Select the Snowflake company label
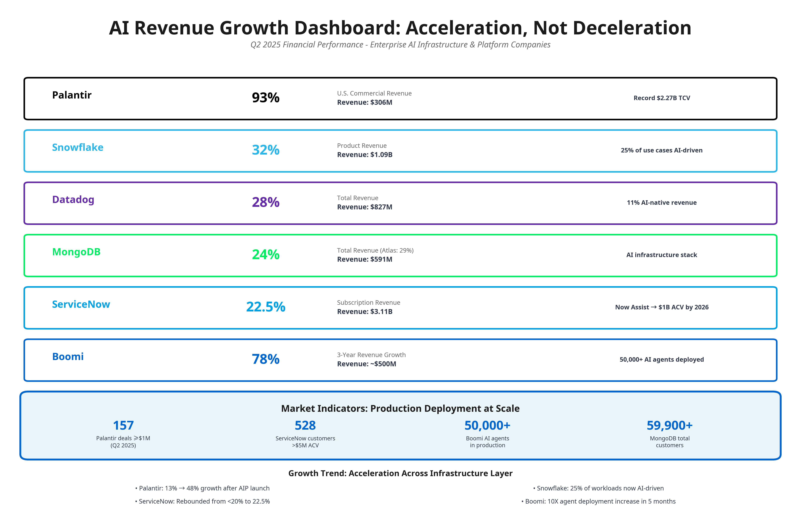The height and width of the screenshot is (532, 801). [x=77, y=147]
